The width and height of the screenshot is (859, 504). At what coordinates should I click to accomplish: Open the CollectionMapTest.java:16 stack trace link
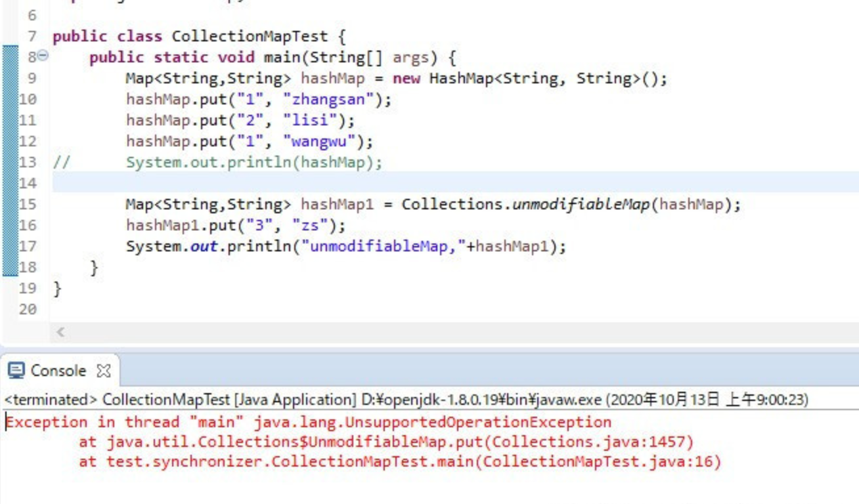tap(598, 461)
